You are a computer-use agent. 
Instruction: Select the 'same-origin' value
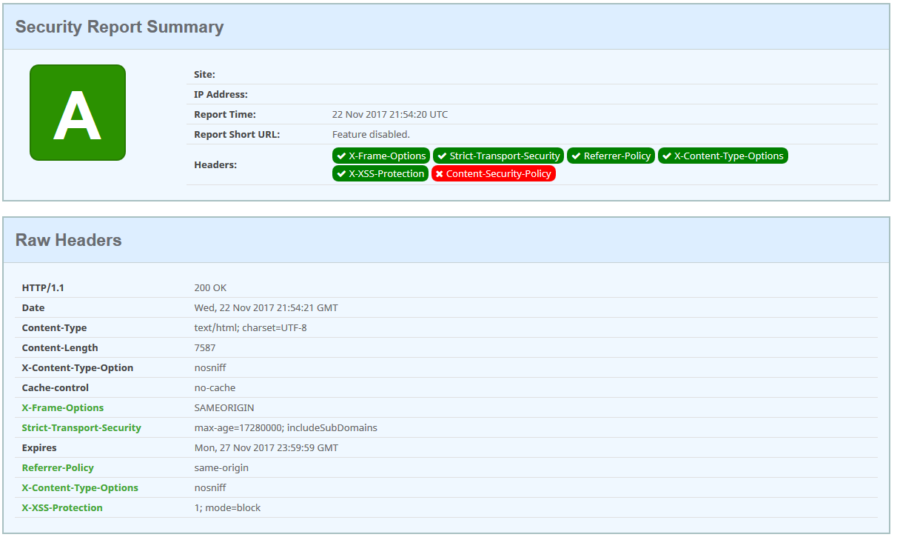(221, 468)
